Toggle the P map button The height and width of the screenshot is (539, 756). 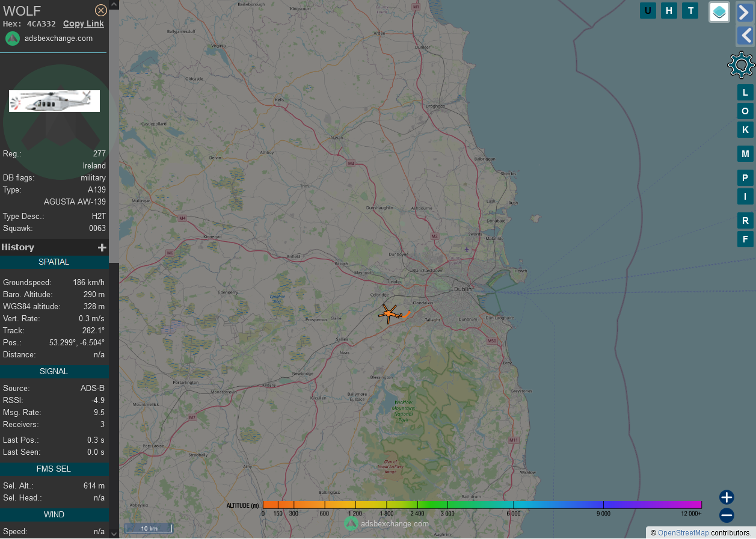(745, 178)
